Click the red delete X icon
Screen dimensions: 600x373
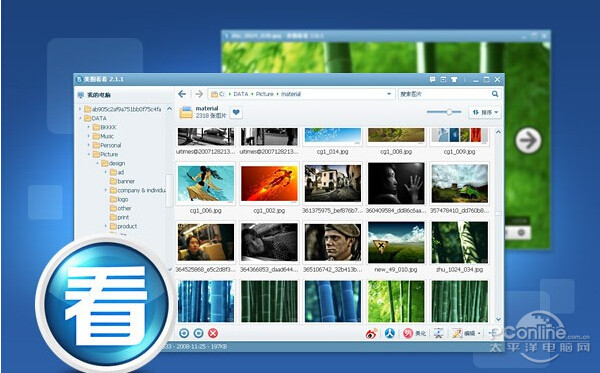[x=213, y=333]
